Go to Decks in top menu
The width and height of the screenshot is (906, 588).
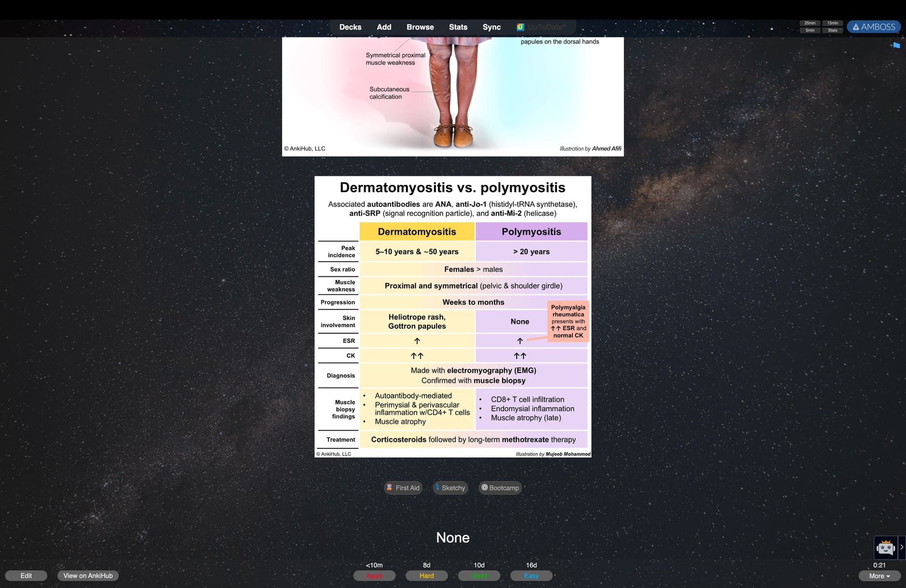(x=350, y=27)
